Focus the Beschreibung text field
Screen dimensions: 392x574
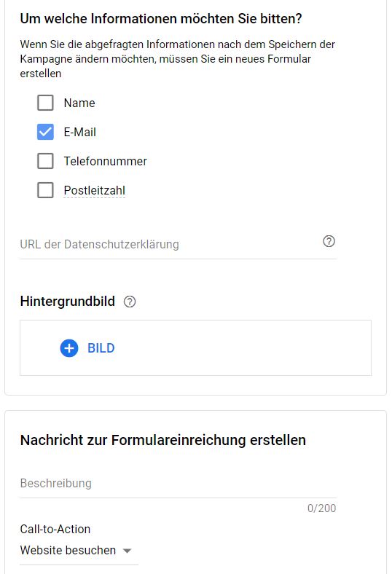coord(178,483)
